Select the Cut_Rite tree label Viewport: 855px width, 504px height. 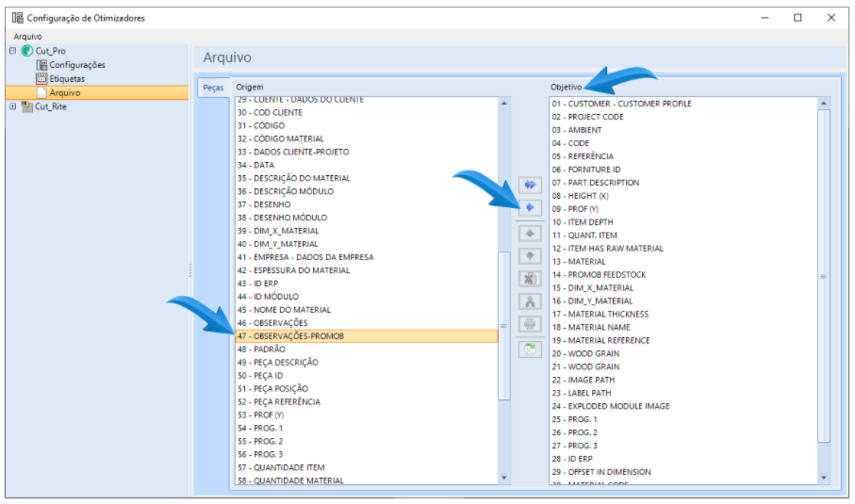51,106
